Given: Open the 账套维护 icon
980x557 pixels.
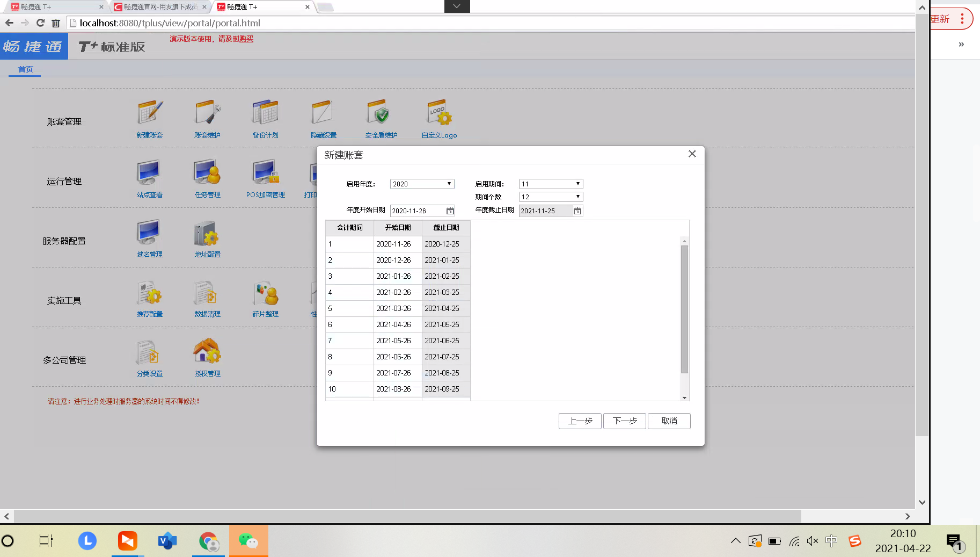Looking at the screenshot, I should coord(208,112).
